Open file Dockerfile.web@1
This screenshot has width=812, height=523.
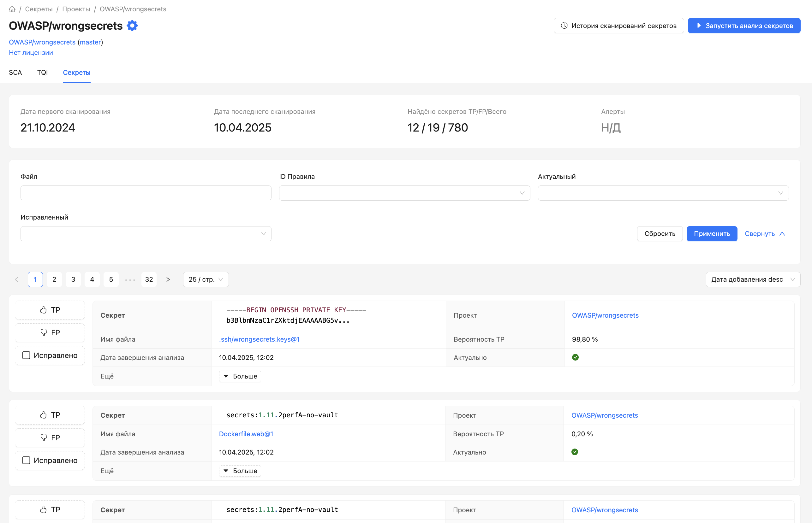246,434
